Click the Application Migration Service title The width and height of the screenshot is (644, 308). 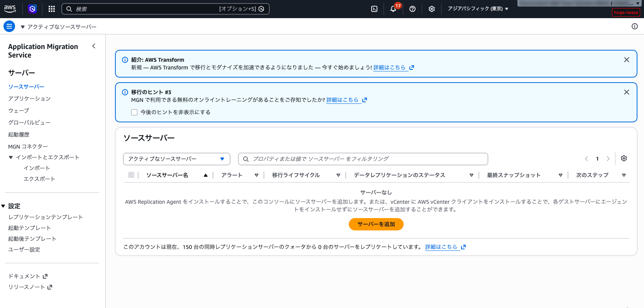[43, 51]
